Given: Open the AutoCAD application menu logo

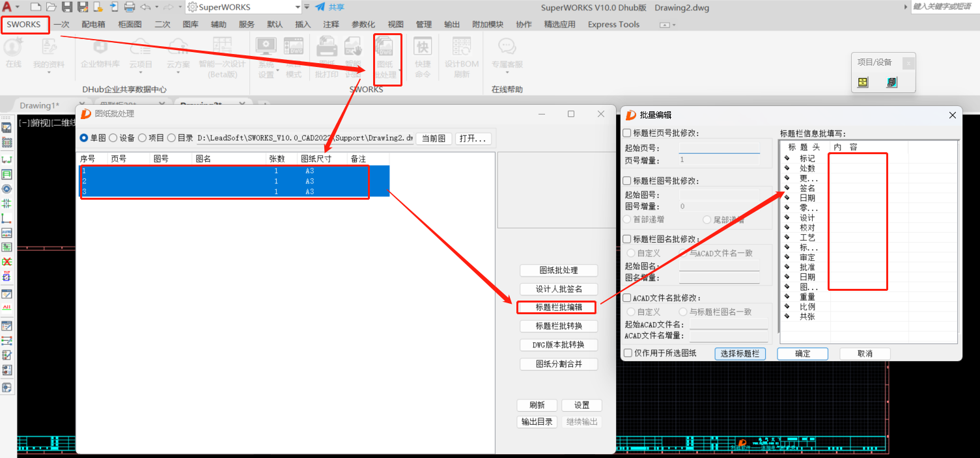Looking at the screenshot, I should [x=7, y=7].
